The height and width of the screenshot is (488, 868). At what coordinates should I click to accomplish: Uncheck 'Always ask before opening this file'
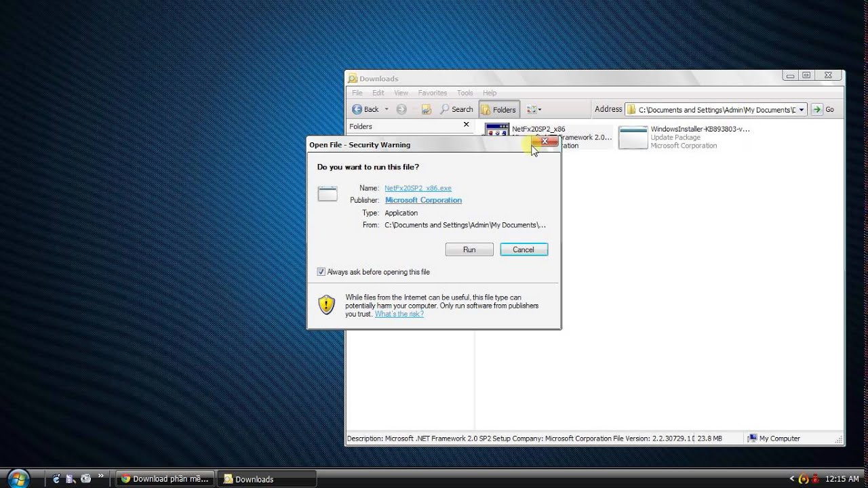[x=321, y=272]
